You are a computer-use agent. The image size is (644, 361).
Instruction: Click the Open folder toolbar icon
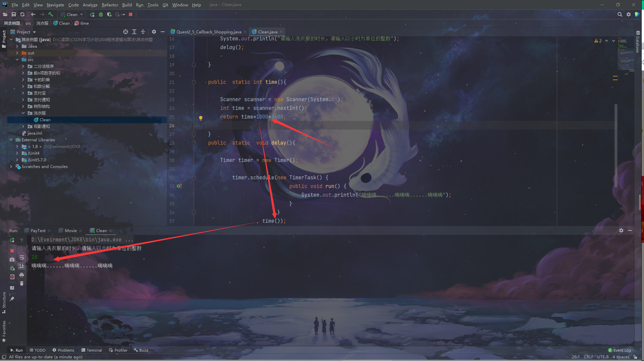[5, 14]
